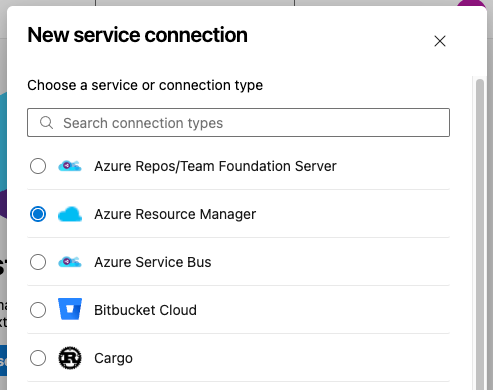Select the Cargo radio button
The width and height of the screenshot is (493, 390).
[x=38, y=358]
